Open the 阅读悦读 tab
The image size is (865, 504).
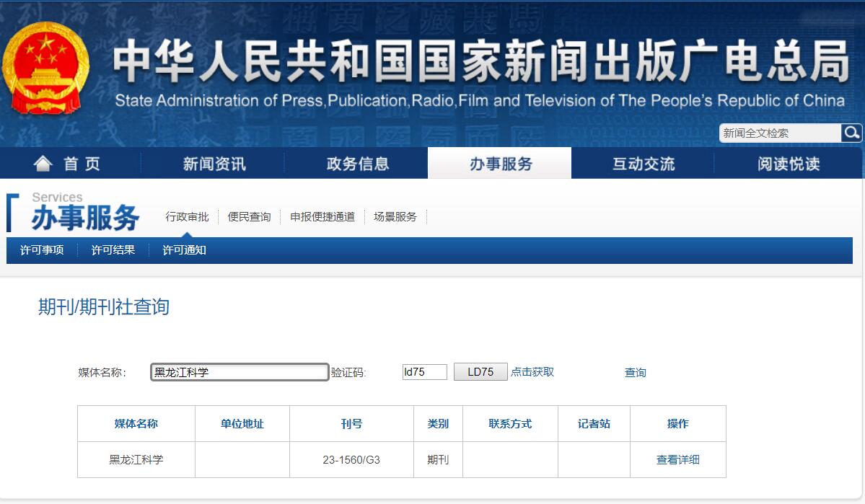pyautogui.click(x=788, y=164)
